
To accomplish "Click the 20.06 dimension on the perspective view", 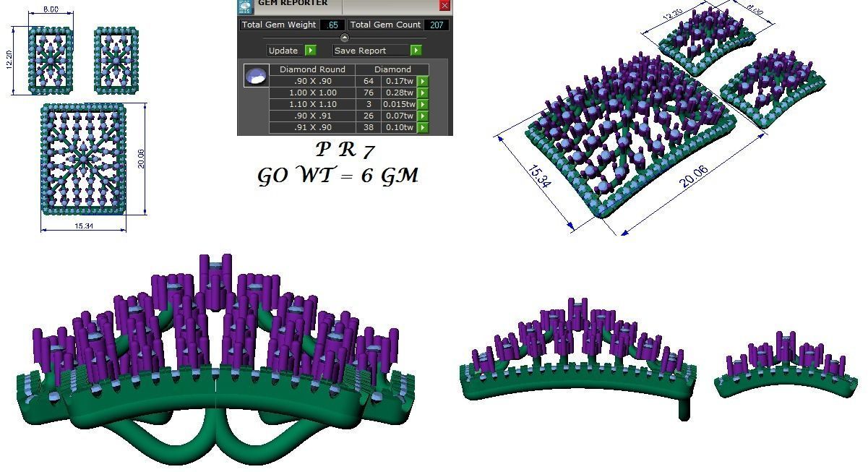I will click(x=695, y=177).
